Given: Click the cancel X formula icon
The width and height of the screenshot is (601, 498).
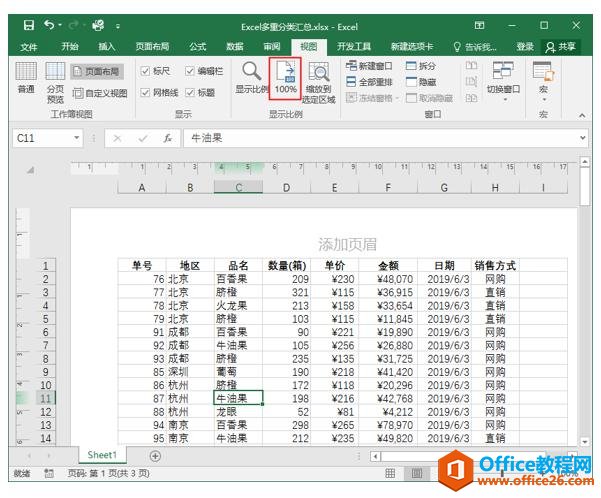Looking at the screenshot, I should point(117,138).
